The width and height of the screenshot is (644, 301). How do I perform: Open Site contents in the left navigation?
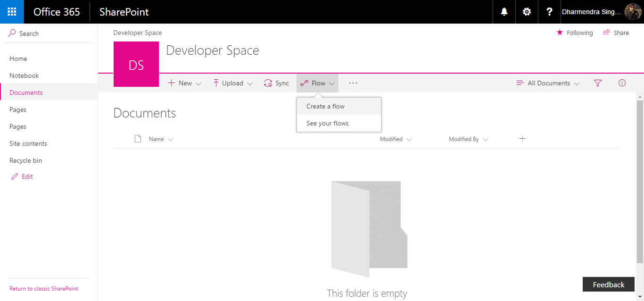[x=28, y=143]
